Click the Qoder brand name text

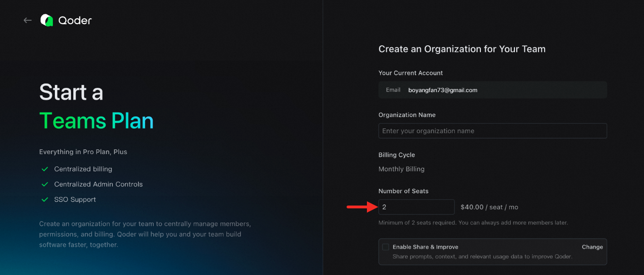pos(75,20)
